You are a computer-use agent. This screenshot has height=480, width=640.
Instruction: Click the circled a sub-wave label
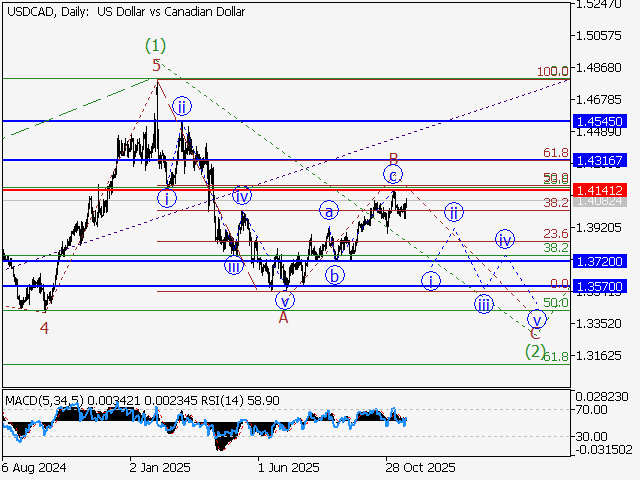click(x=329, y=210)
